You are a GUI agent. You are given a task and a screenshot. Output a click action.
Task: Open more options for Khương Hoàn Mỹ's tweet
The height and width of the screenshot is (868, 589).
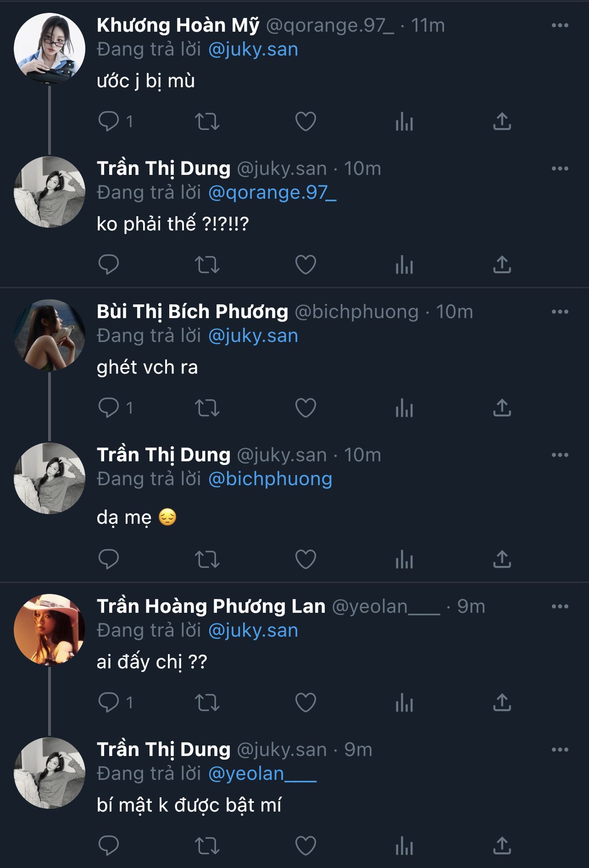[x=560, y=26]
